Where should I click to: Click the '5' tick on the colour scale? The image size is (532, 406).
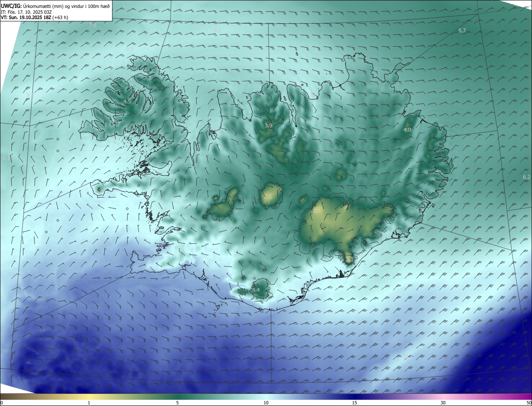click(x=177, y=403)
